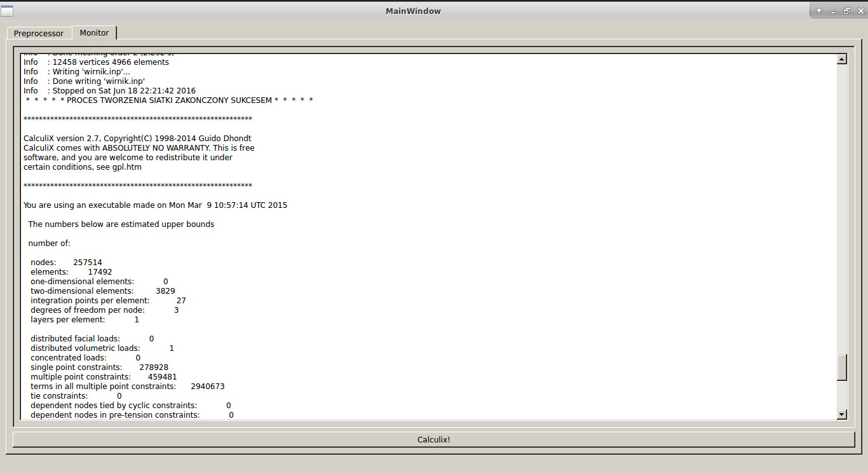
Task: Click 'terms in all multiple point constraints' line
Action: point(128,387)
